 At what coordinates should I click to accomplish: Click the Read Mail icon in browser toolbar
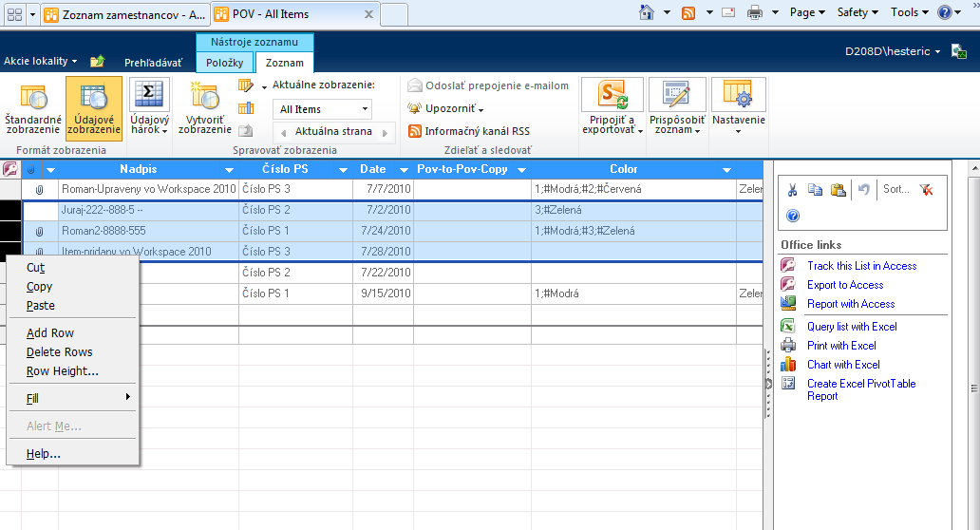[x=728, y=12]
